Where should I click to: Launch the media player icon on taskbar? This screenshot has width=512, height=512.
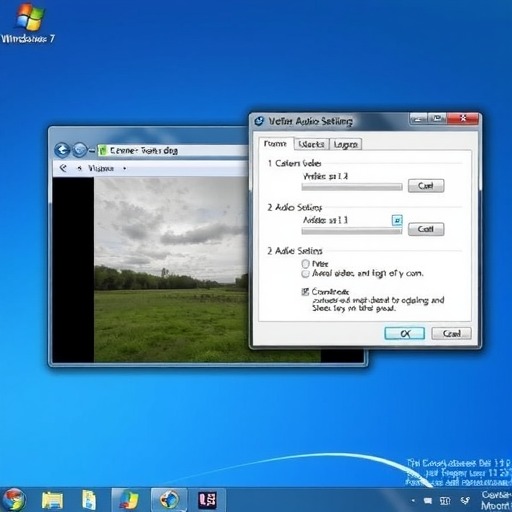tap(169, 500)
